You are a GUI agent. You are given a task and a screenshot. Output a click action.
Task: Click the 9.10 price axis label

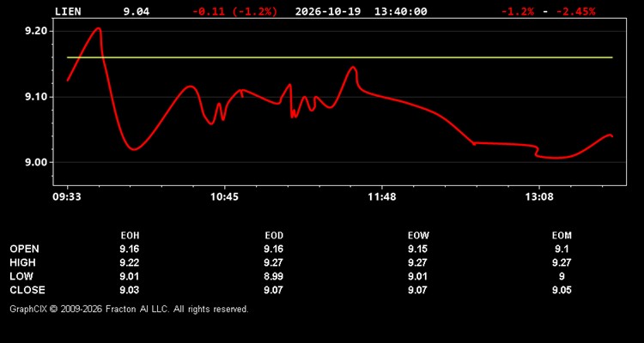coord(37,97)
